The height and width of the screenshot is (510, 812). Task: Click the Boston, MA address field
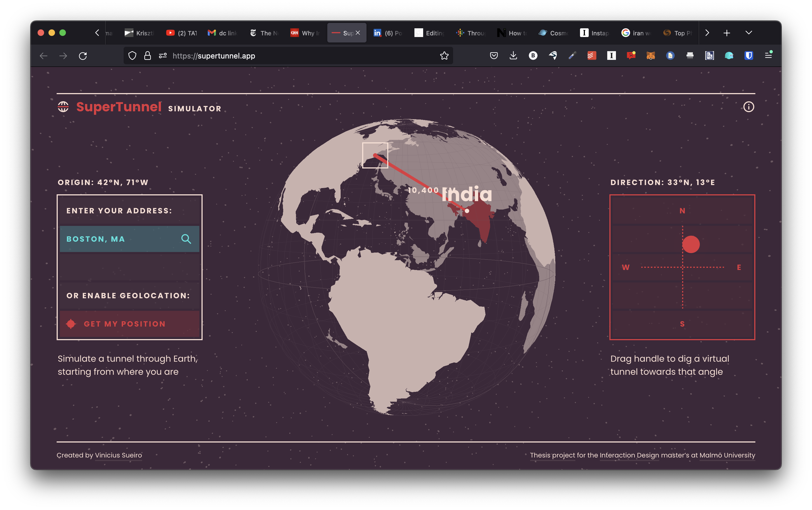(x=118, y=239)
